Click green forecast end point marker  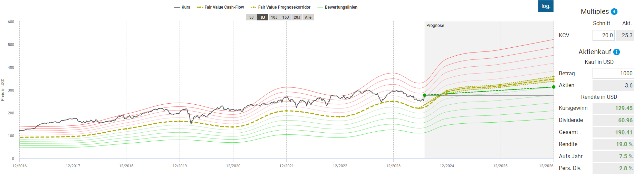pos(554,87)
